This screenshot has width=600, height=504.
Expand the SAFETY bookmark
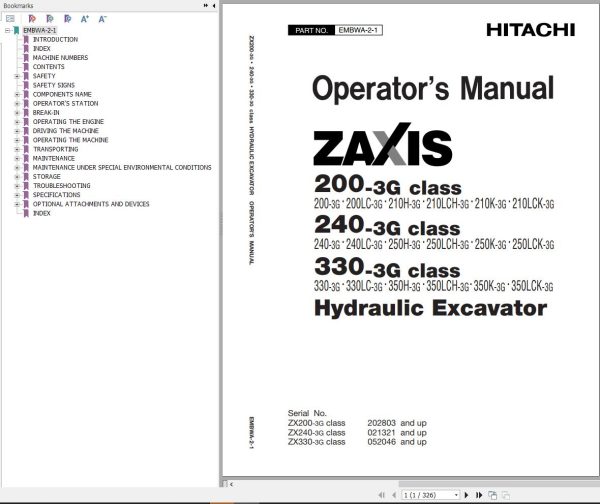point(17,76)
